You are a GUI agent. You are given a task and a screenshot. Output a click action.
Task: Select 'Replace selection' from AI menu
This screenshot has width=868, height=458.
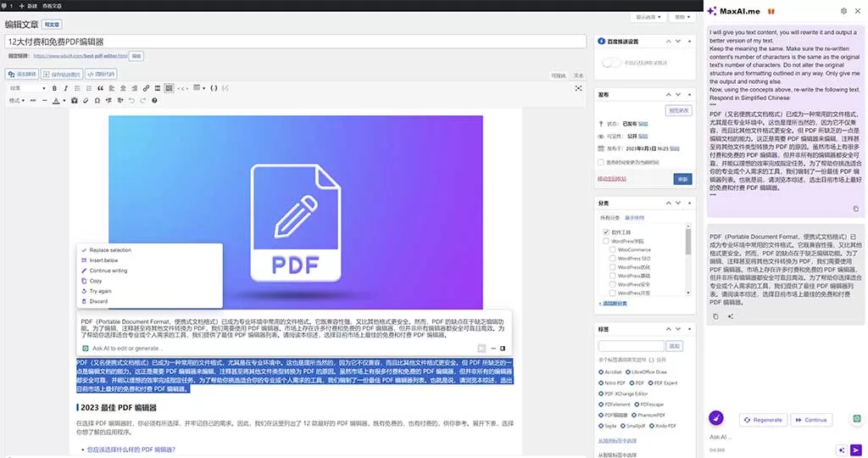click(110, 250)
